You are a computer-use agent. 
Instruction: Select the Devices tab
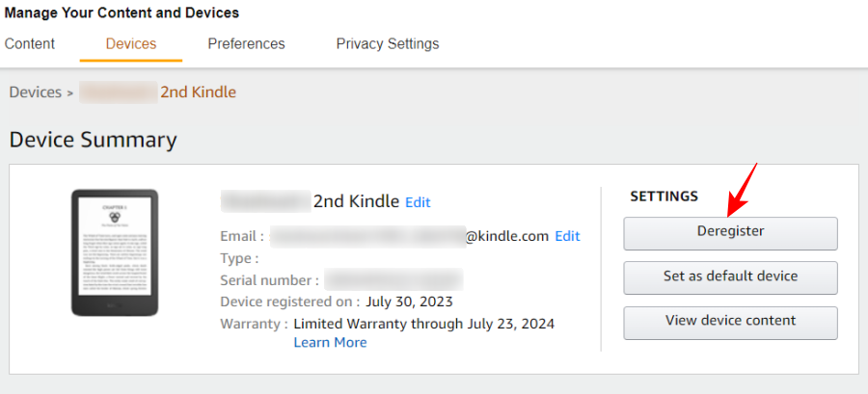tap(131, 44)
